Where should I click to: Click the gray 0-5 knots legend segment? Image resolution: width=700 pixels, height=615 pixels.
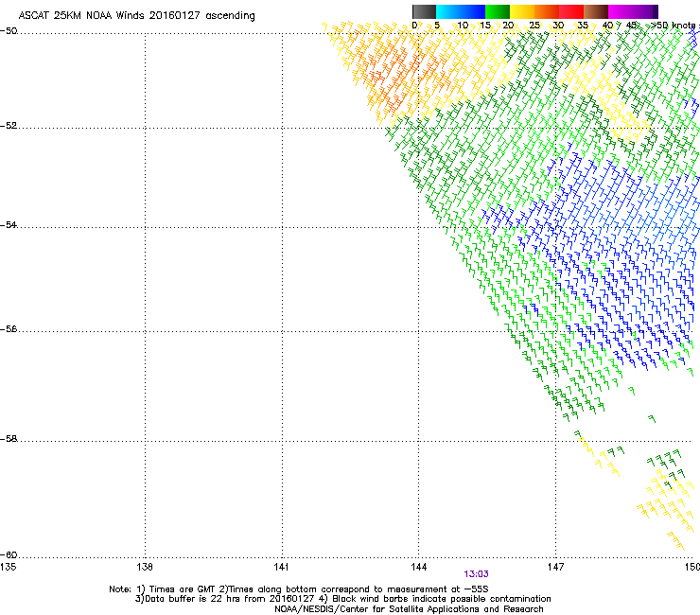coord(424,11)
